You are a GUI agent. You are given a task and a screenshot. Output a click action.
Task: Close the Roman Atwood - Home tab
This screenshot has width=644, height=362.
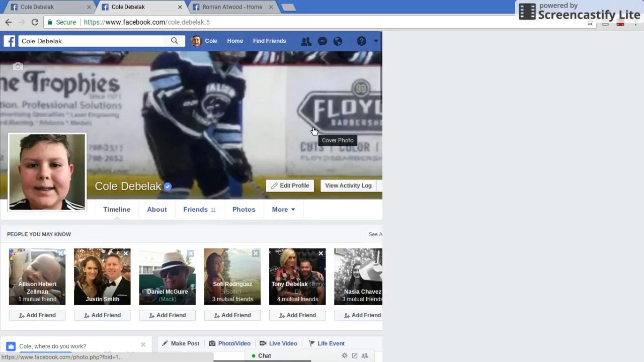[271, 7]
